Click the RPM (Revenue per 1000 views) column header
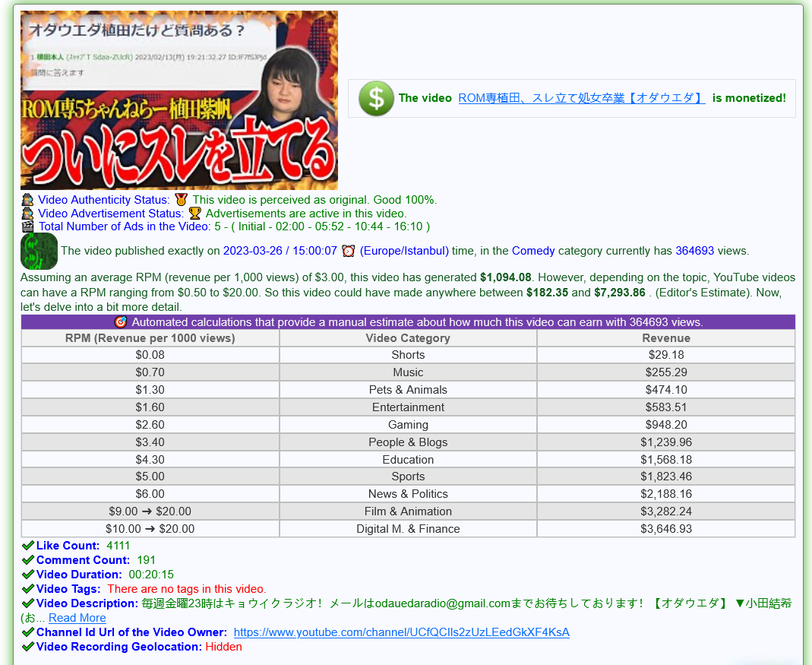 [150, 338]
